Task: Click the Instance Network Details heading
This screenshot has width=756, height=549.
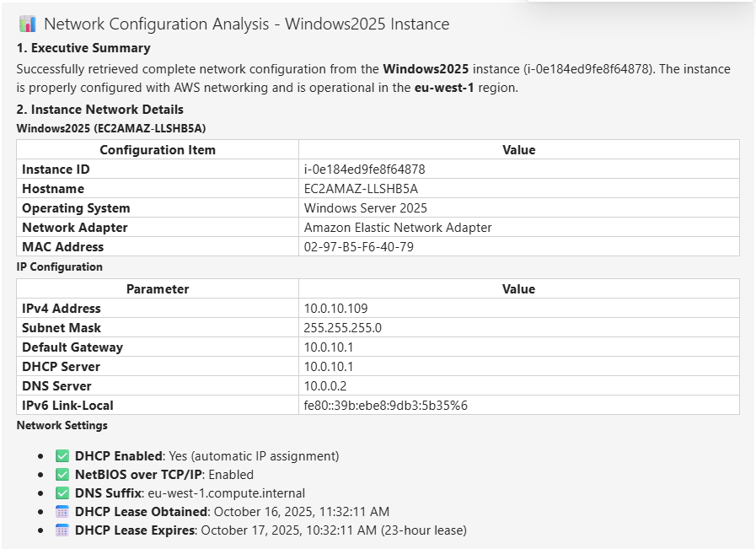Action: (x=99, y=110)
